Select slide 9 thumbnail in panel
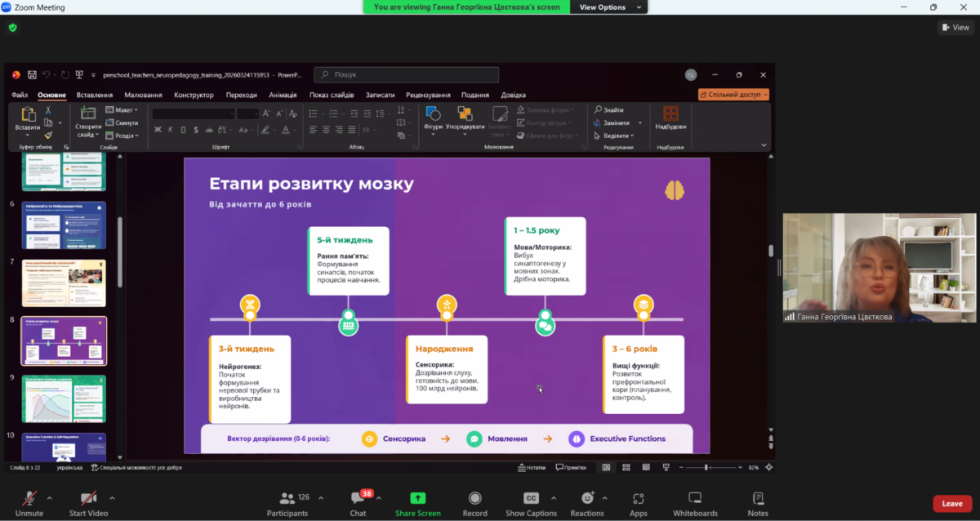The width and height of the screenshot is (980, 521). pyautogui.click(x=64, y=399)
